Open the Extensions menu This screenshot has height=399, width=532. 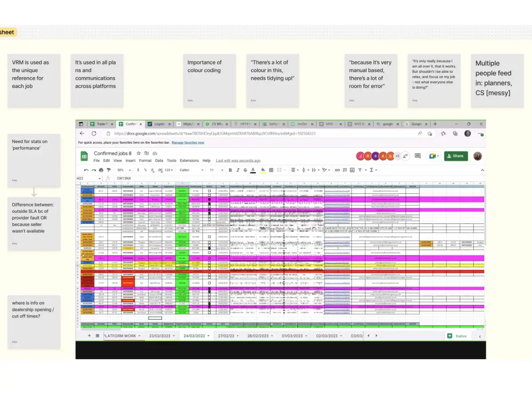coord(189,160)
